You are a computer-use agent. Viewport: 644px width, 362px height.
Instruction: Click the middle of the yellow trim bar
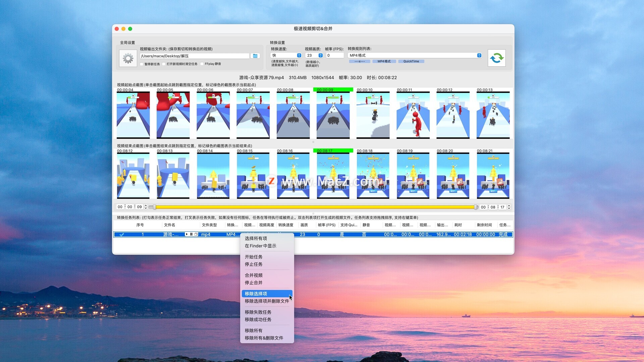tap(315, 207)
